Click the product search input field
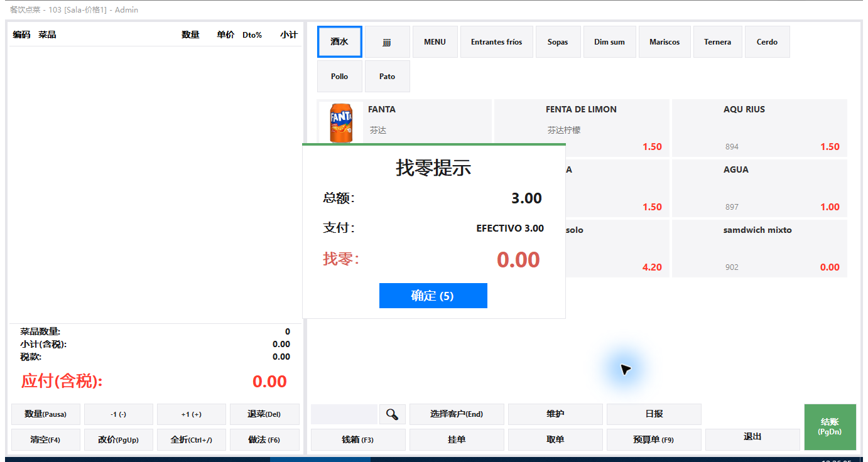Screen dimensions: 868x462 click(x=344, y=414)
